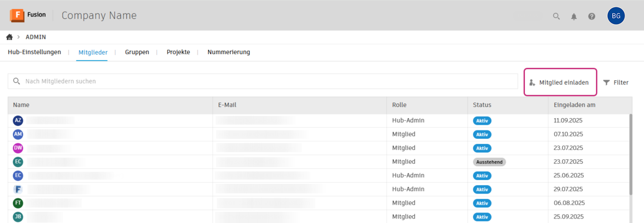The image size is (644, 223).
Task: Open the help question mark icon
Action: click(x=592, y=16)
